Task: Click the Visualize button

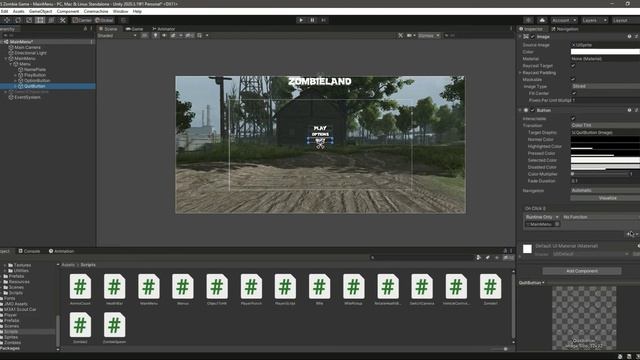Action: [605, 198]
